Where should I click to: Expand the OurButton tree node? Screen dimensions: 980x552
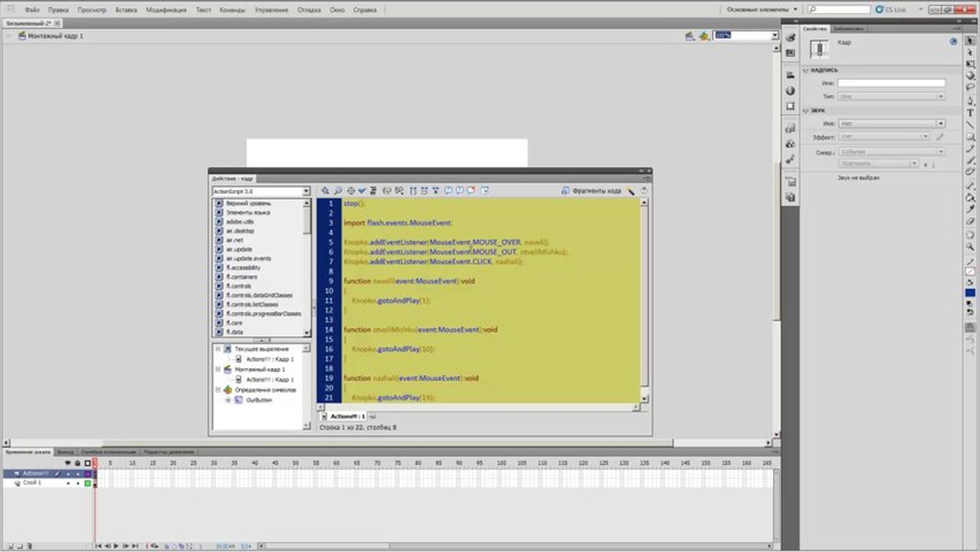click(228, 400)
